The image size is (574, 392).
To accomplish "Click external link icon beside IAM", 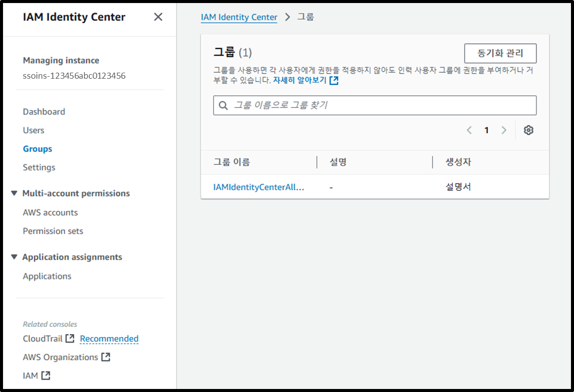I will click(46, 375).
